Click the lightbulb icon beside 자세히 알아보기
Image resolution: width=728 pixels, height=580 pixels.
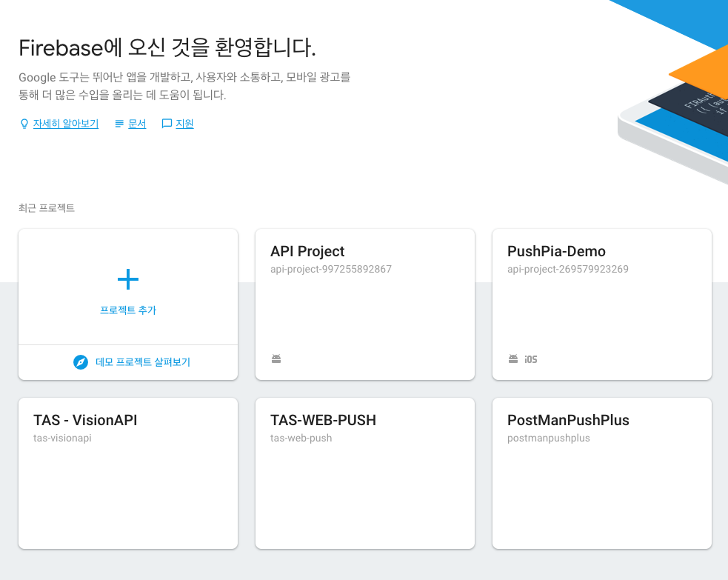pos(24,124)
